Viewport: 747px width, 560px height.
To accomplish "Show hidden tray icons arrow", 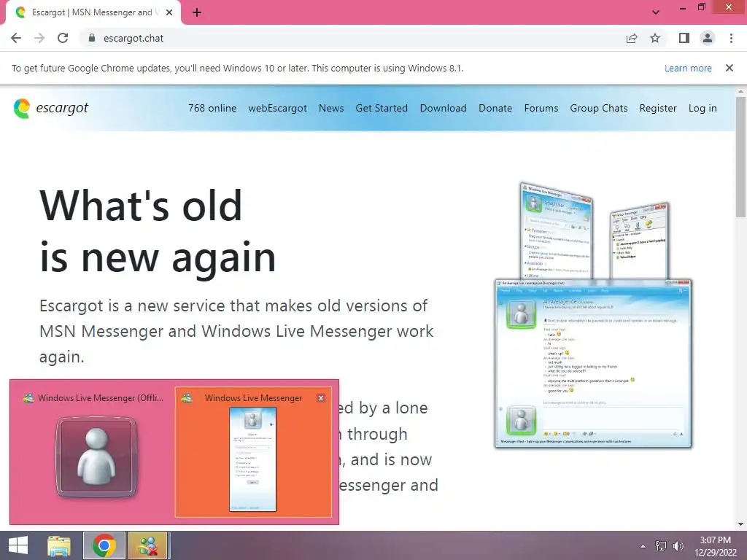I will click(643, 546).
